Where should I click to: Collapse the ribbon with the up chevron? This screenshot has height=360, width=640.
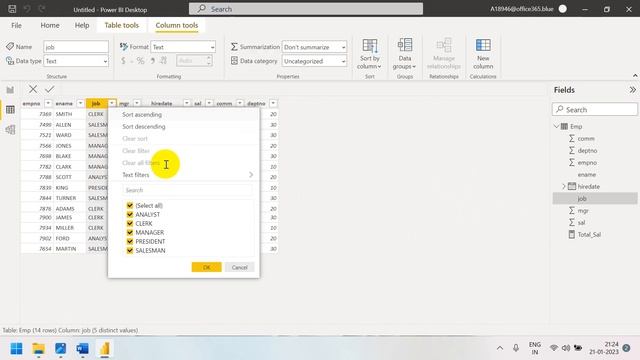[x=635, y=76]
